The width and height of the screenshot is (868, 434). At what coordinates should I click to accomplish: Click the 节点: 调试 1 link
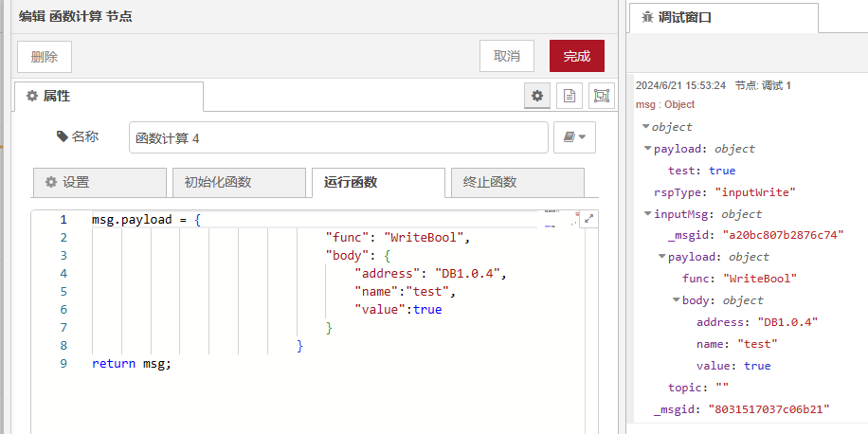(763, 85)
